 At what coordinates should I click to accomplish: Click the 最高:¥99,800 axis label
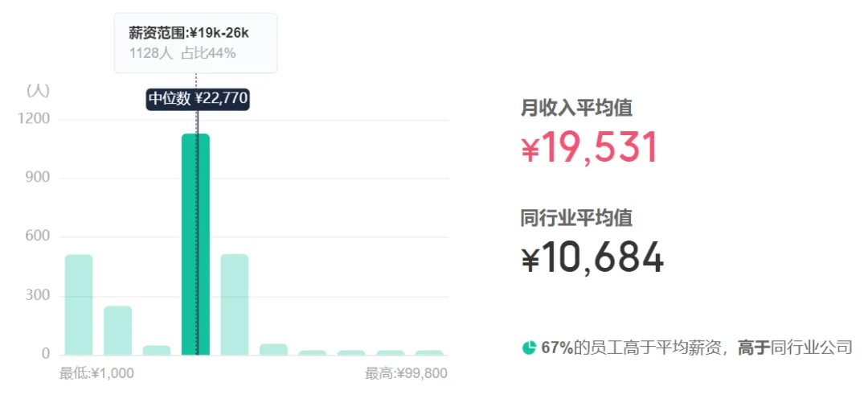pos(406,373)
